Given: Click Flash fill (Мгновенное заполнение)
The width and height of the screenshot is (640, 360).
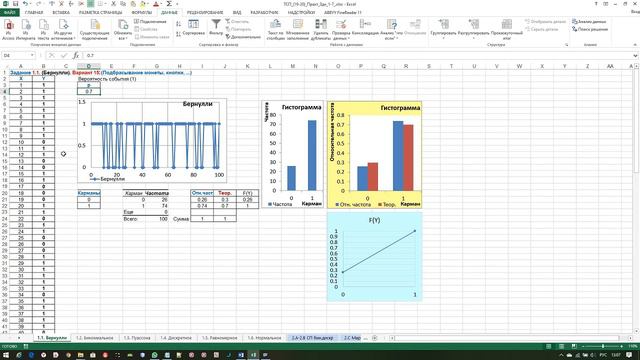Looking at the screenshot, I should click(x=298, y=29).
